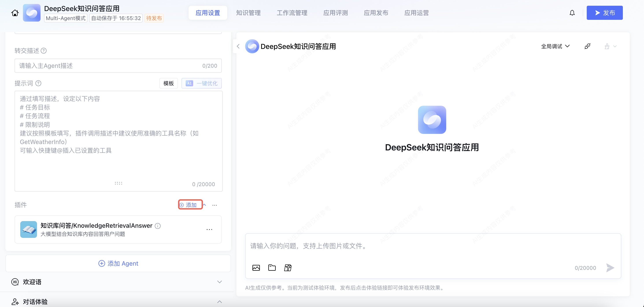Click the link icon beside 全局调试
The width and height of the screenshot is (644, 307).
pyautogui.click(x=587, y=46)
